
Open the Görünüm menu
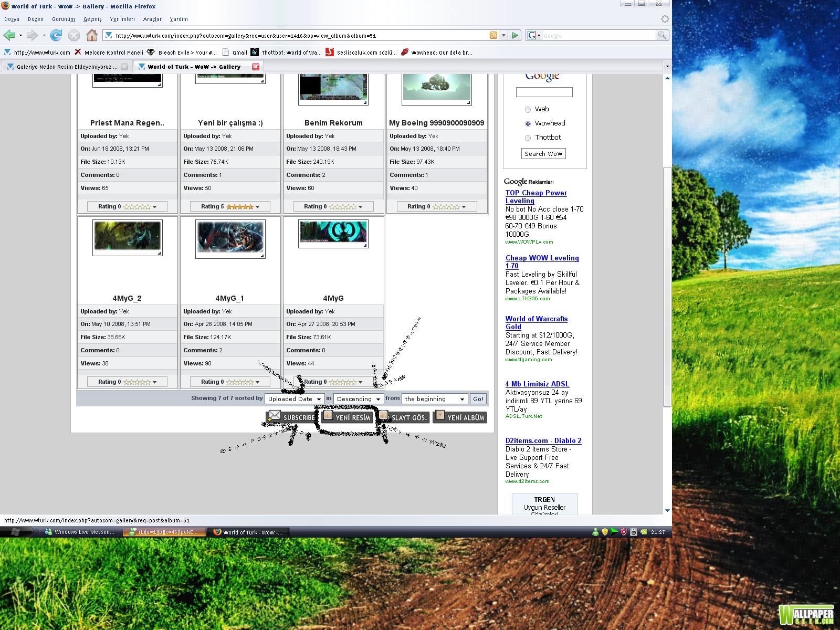pyautogui.click(x=64, y=19)
